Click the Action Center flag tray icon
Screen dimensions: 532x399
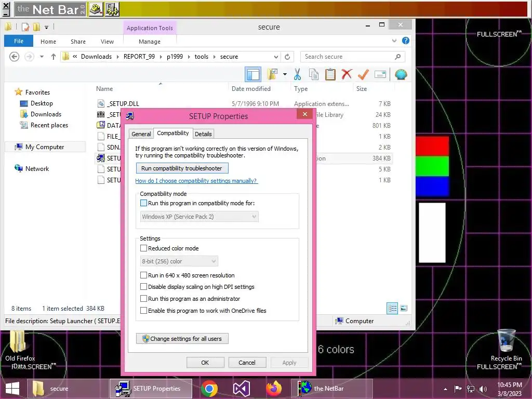458,389
